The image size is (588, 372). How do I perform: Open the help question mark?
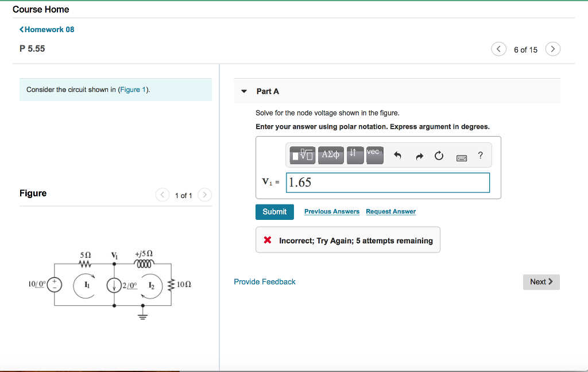click(x=481, y=155)
